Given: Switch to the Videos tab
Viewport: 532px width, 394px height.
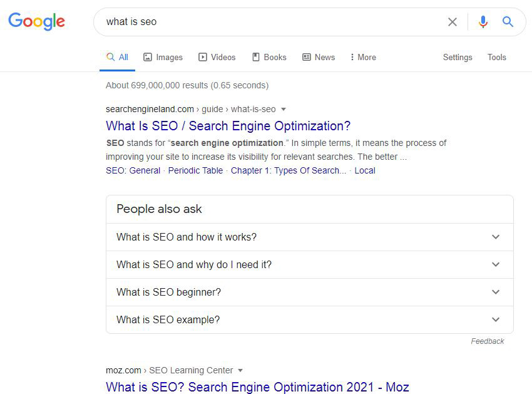Looking at the screenshot, I should click(x=217, y=57).
